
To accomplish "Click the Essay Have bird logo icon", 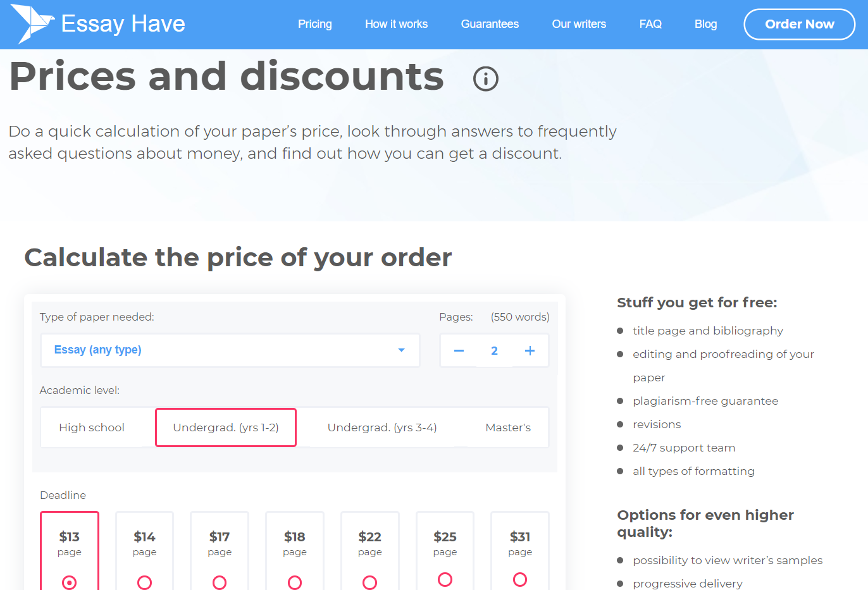I will coord(32,23).
